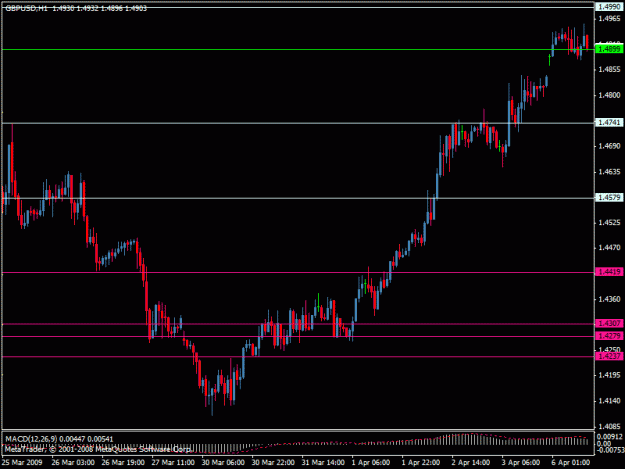The width and height of the screenshot is (625, 469).
Task: Click the 6 Apr 01:00 time label
Action: (x=571, y=462)
